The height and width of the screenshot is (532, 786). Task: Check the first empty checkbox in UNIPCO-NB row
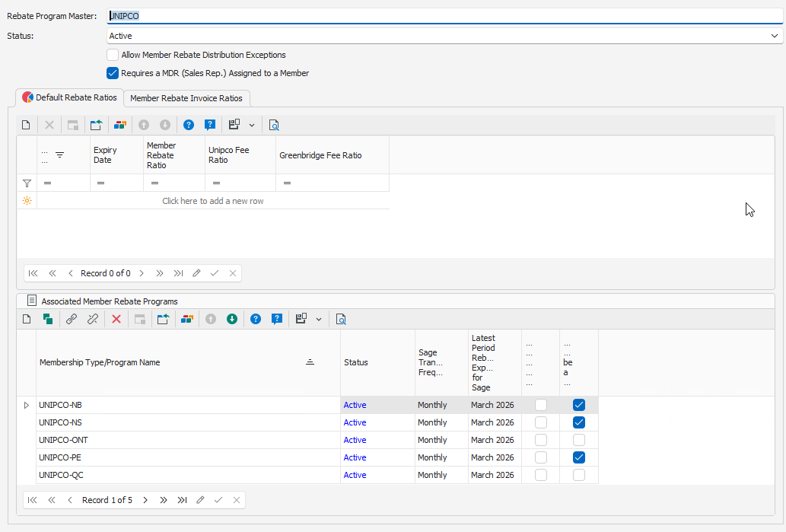(541, 405)
